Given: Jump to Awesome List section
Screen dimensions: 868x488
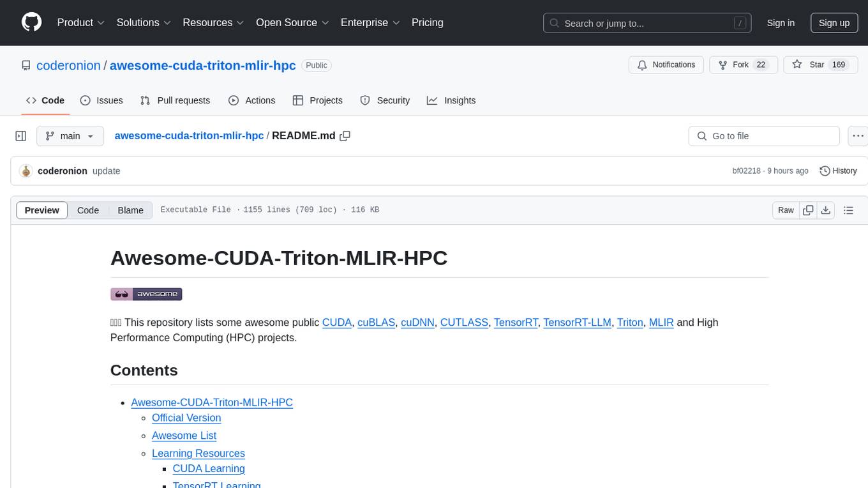Looking at the screenshot, I should 184,436.
